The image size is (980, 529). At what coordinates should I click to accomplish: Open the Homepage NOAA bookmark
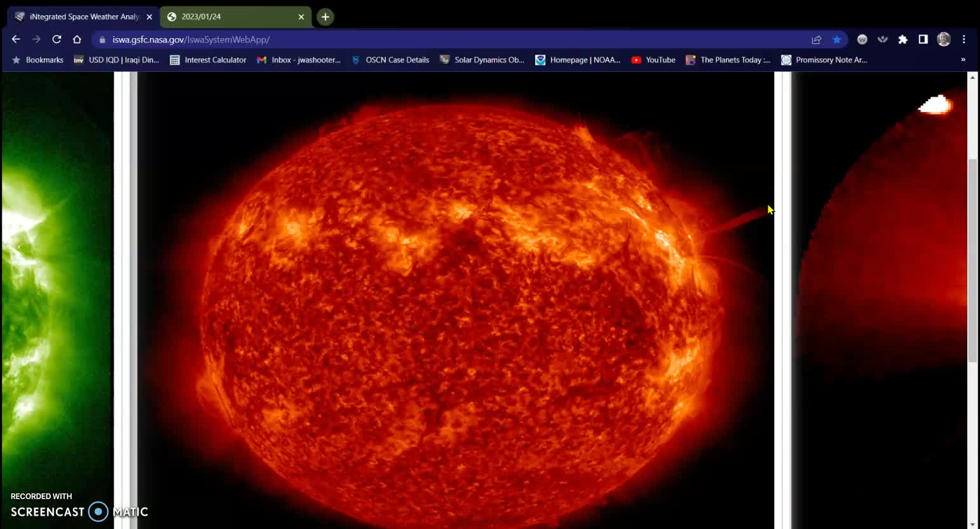point(578,60)
